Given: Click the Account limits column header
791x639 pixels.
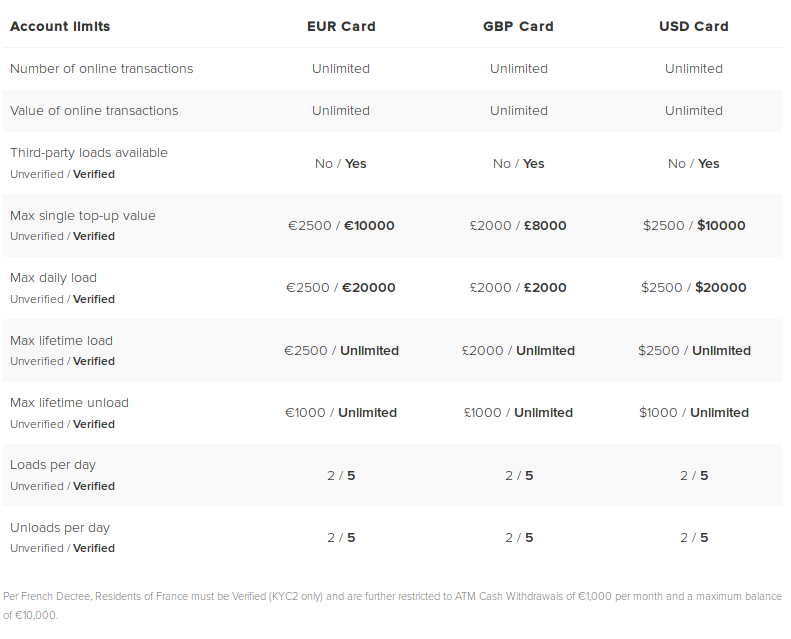Looking at the screenshot, I should [60, 26].
